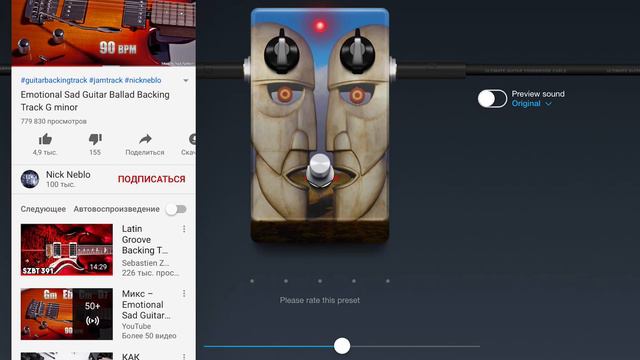Screen dimensions: 640x360
Task: Toggle Автовоспроизведение autoplay switch
Action: (x=176, y=209)
